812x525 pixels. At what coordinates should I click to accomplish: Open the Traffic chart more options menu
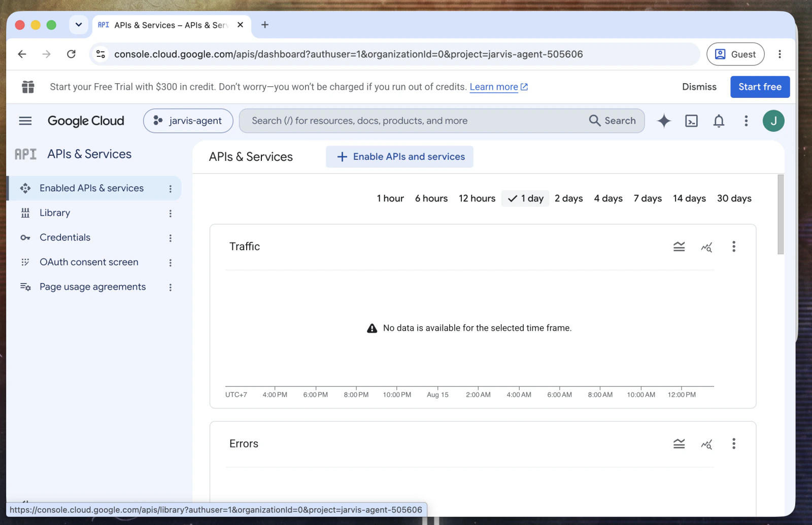[x=733, y=247]
